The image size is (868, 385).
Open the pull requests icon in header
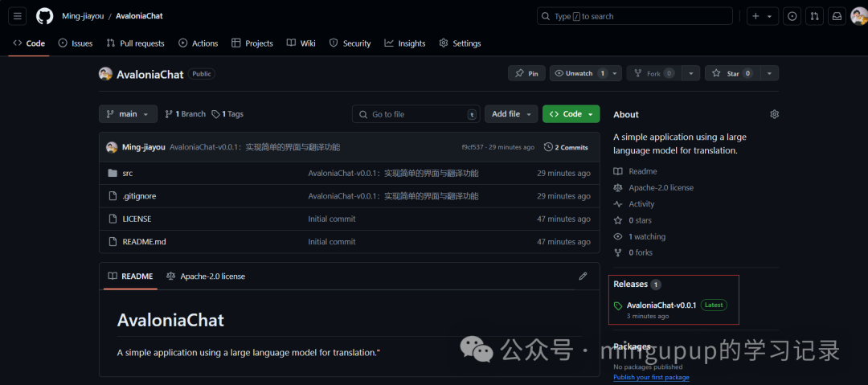815,16
